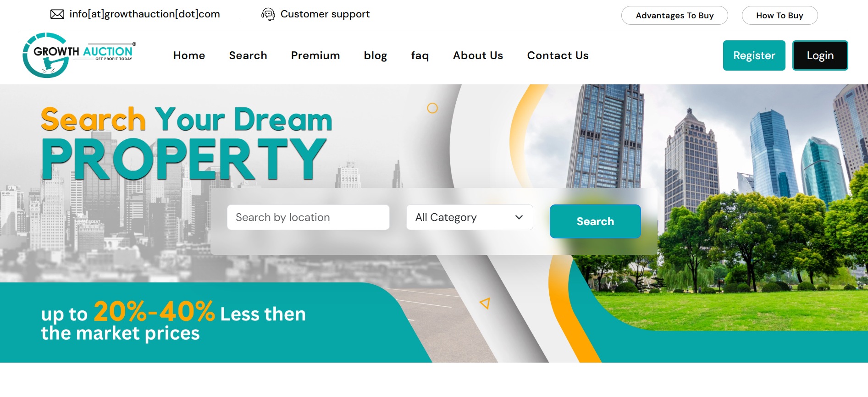Viewport: 868px width, 397px height.
Task: Click the Search by location field
Action: [308, 217]
